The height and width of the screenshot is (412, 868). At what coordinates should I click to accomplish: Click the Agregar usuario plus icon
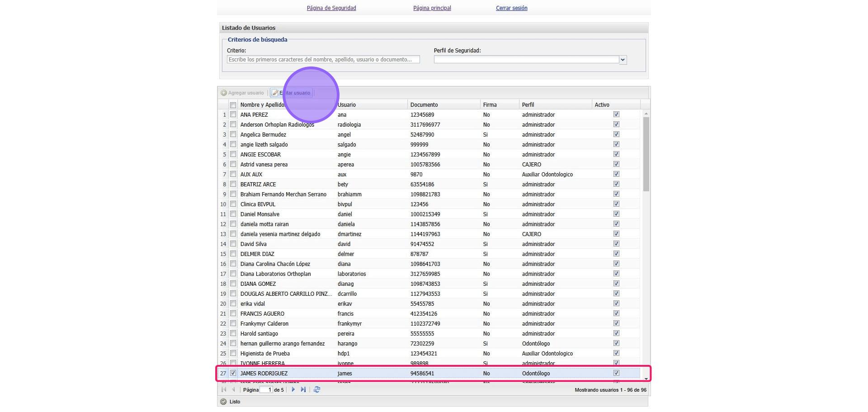point(224,93)
